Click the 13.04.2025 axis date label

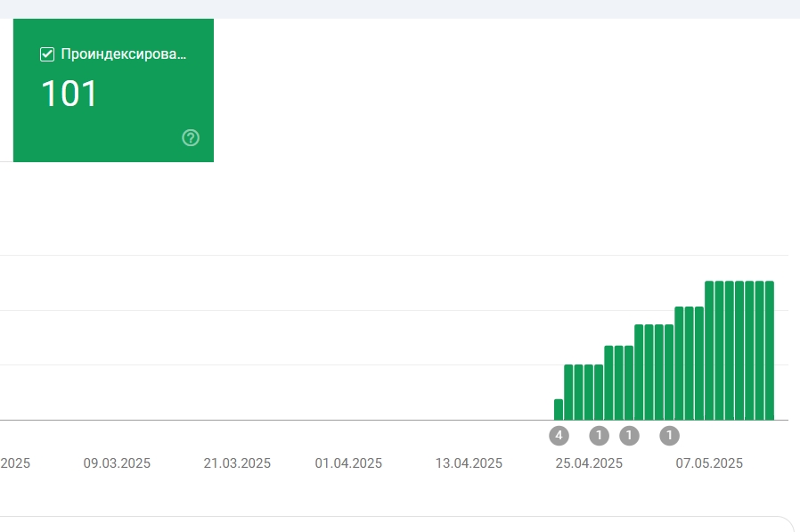tap(469, 463)
